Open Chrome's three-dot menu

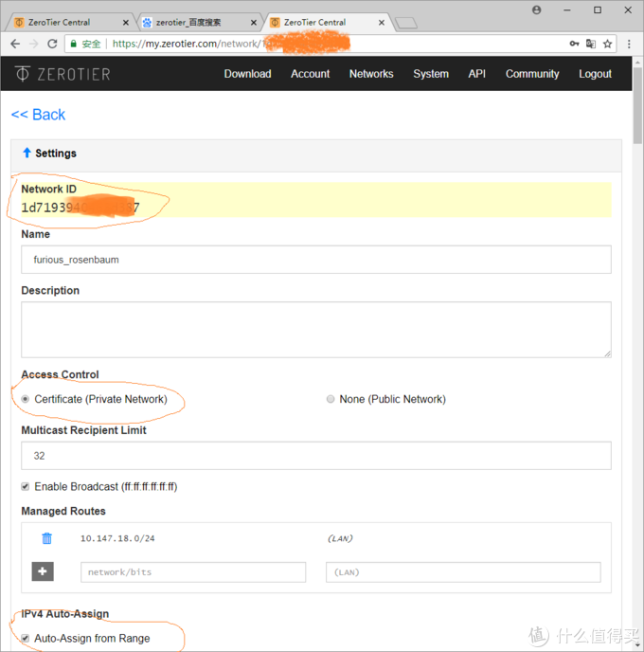(629, 44)
